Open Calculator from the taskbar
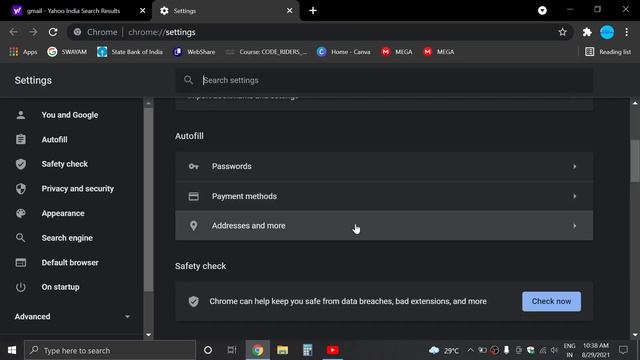 click(x=307, y=350)
